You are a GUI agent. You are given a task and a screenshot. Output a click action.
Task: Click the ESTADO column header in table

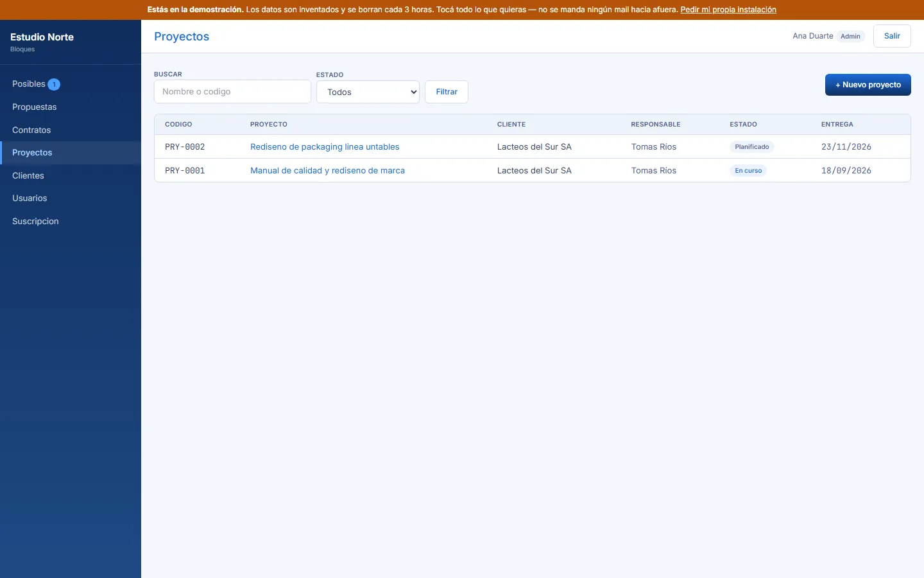[743, 125]
